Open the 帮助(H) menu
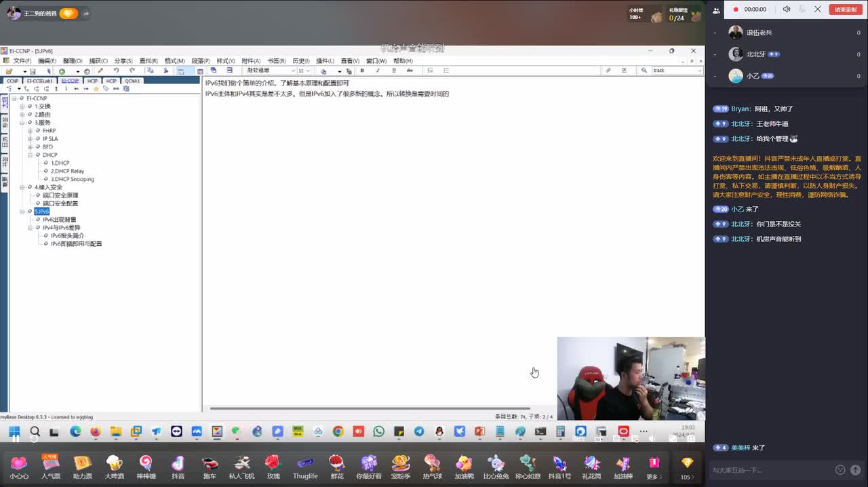 click(x=403, y=61)
